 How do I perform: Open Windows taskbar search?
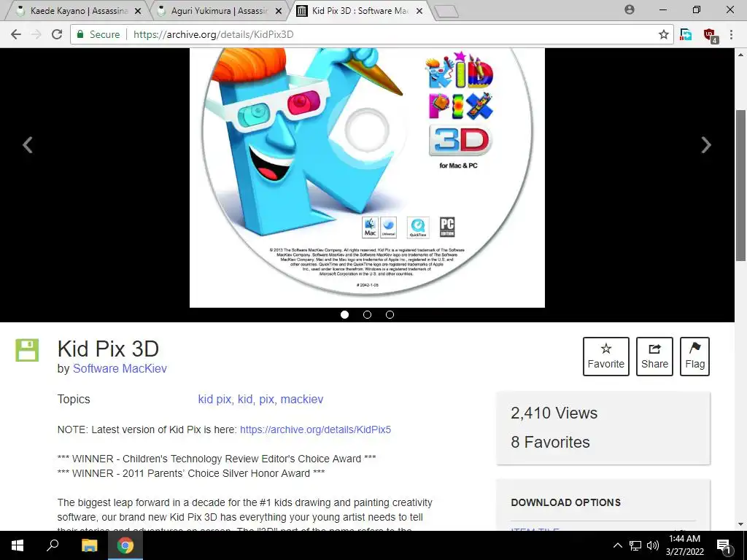pos(53,545)
